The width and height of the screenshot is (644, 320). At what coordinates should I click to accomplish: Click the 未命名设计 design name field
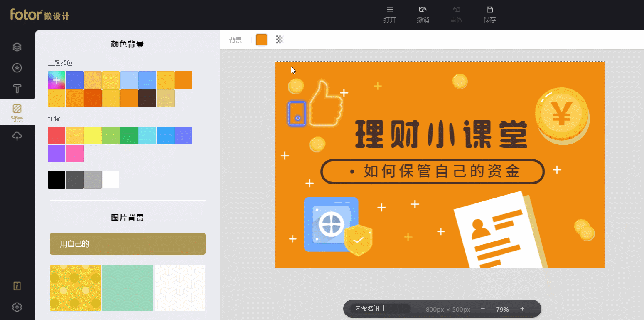380,309
